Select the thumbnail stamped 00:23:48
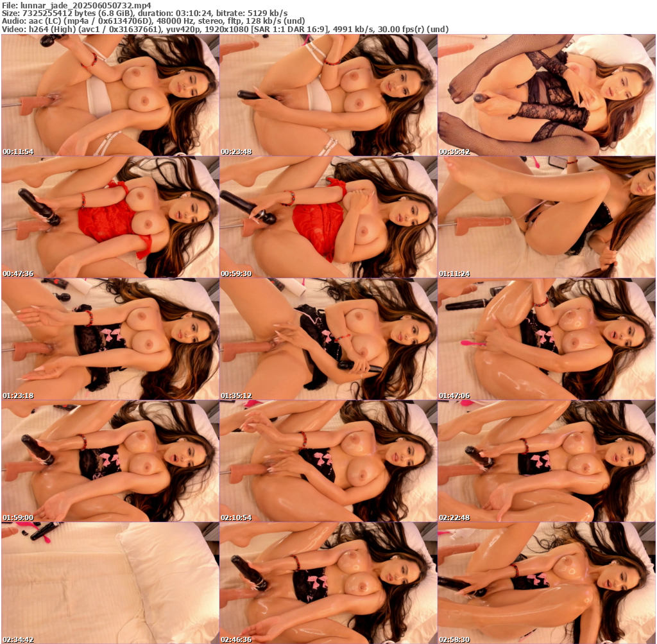Screen dimensions: 657x644 point(328,95)
